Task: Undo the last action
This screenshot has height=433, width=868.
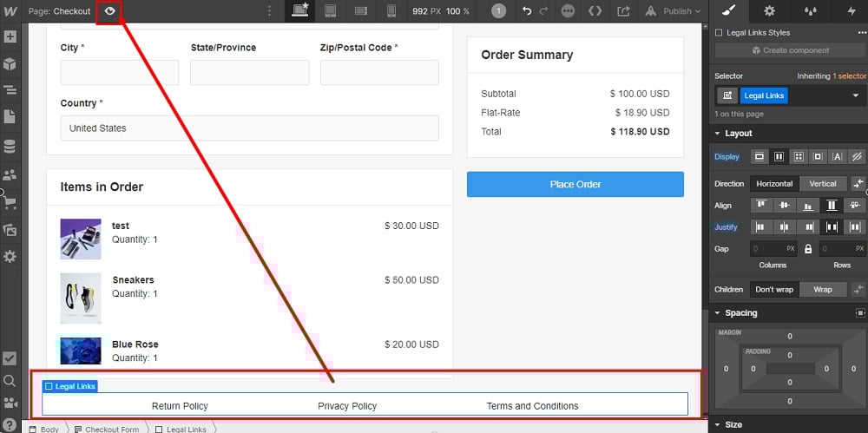Action: (527, 11)
